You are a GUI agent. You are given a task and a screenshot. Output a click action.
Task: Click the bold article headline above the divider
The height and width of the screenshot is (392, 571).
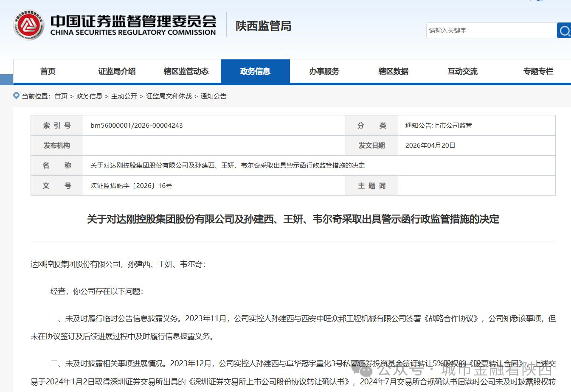[293, 219]
